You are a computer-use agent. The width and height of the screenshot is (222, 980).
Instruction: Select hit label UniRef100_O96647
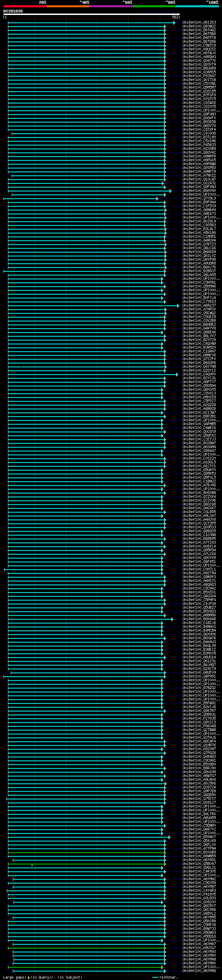pyautogui.click(x=199, y=451)
